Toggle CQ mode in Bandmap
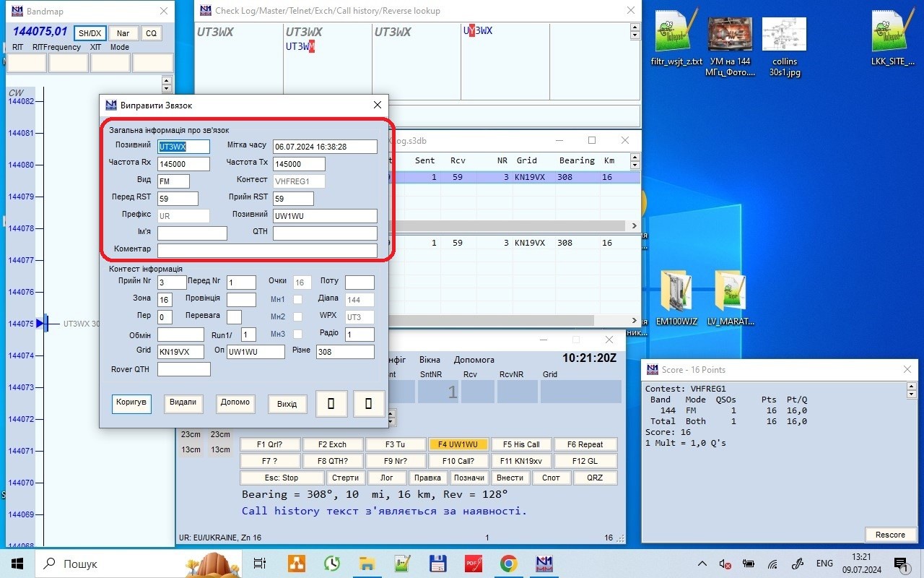This screenshot has height=578, width=924. pos(151,33)
